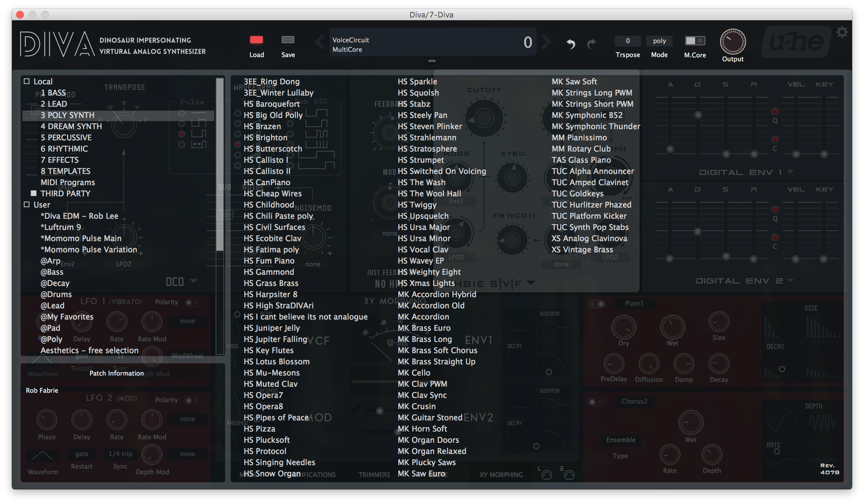
Task: Toggle LFO 1 Polarity switch
Action: [x=192, y=302]
